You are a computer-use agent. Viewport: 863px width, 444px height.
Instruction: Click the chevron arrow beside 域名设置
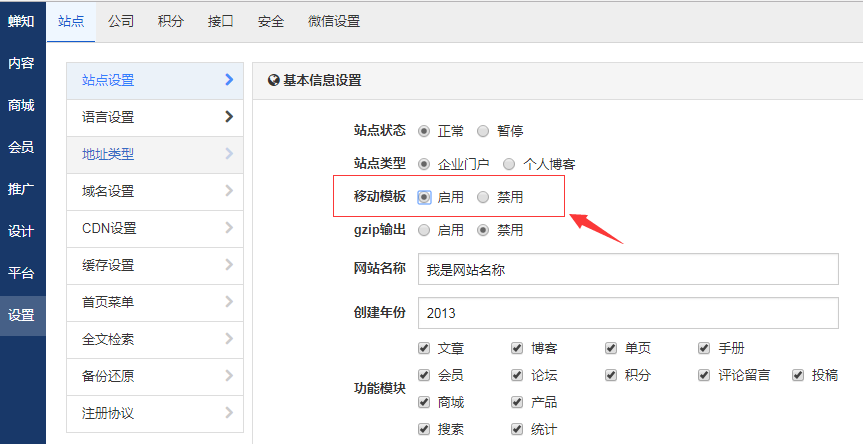(x=230, y=191)
